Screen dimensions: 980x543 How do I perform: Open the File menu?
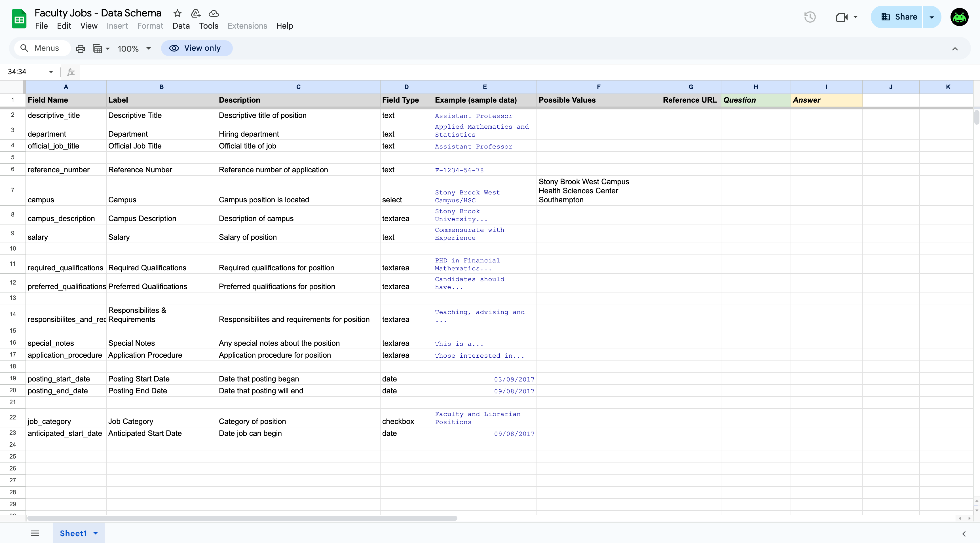tap(41, 26)
